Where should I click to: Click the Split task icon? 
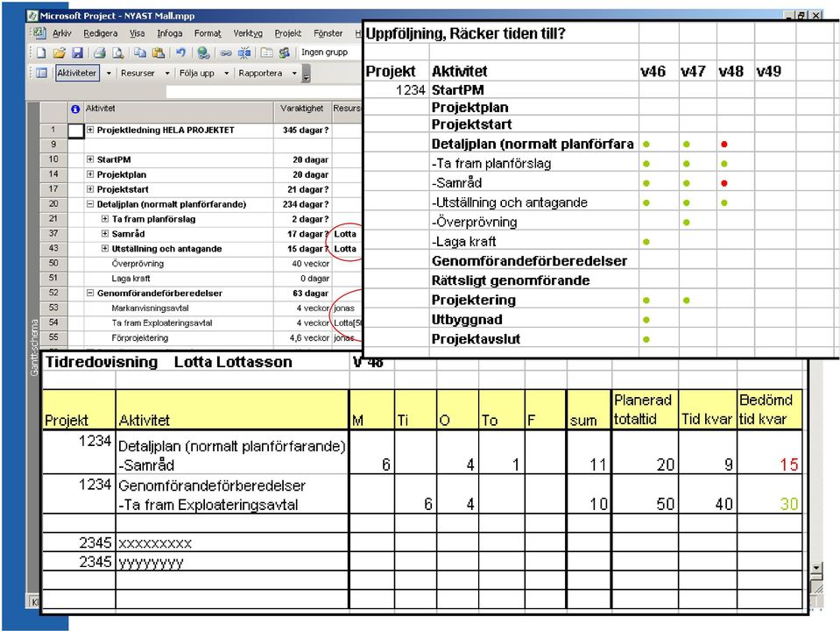pyautogui.click(x=244, y=53)
